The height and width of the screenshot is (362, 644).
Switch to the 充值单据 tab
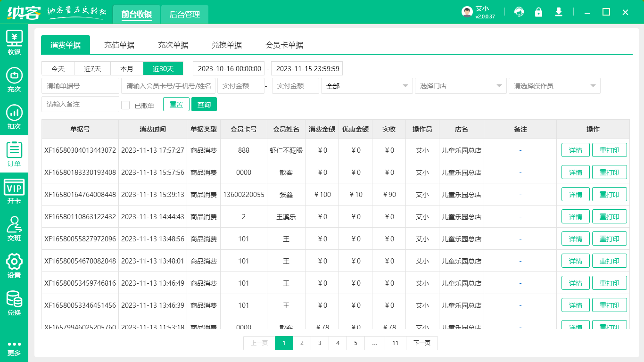(x=119, y=45)
